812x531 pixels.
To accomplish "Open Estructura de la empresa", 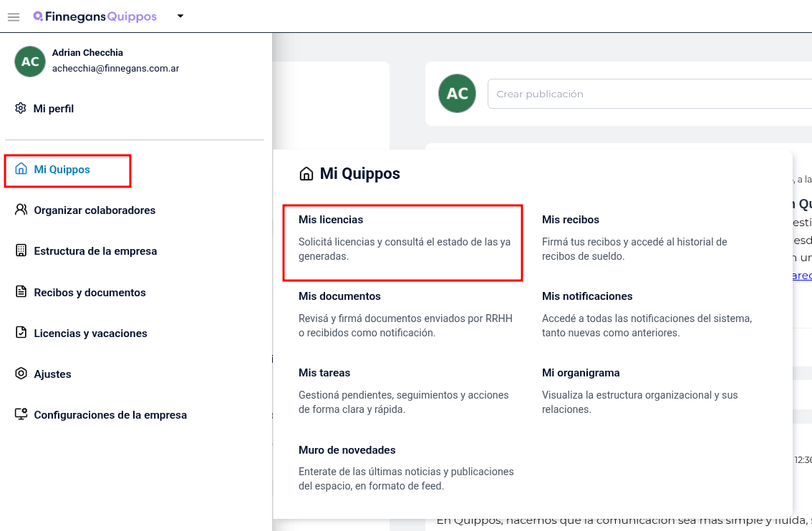I will tap(95, 251).
